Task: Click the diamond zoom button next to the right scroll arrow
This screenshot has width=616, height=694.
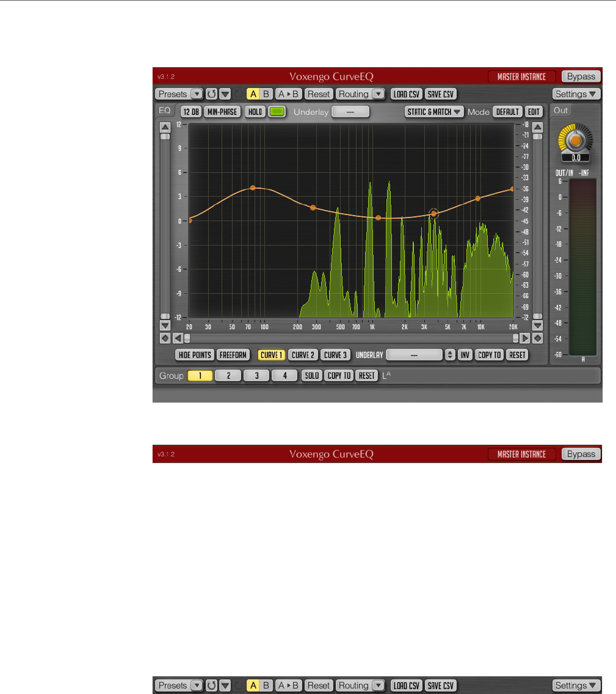Action: (537, 338)
